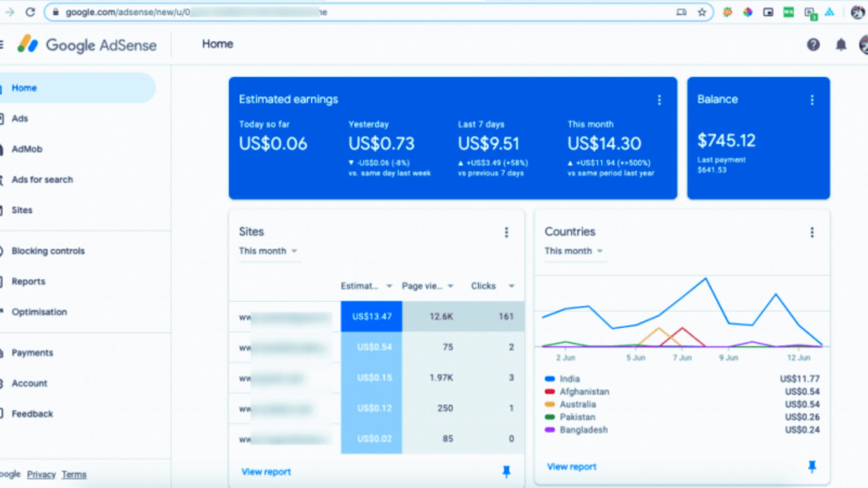Open the green rectangular browser extension
The width and height of the screenshot is (868, 488).
pos(788,12)
